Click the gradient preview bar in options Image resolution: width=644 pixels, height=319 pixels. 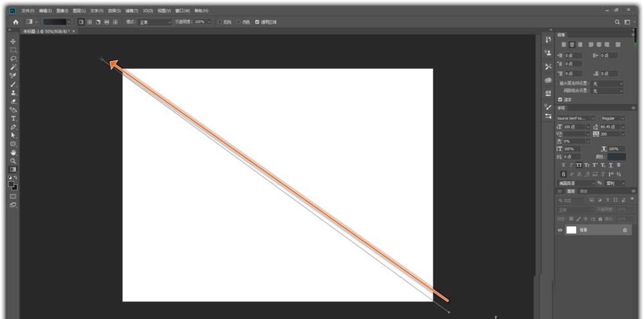(x=55, y=22)
